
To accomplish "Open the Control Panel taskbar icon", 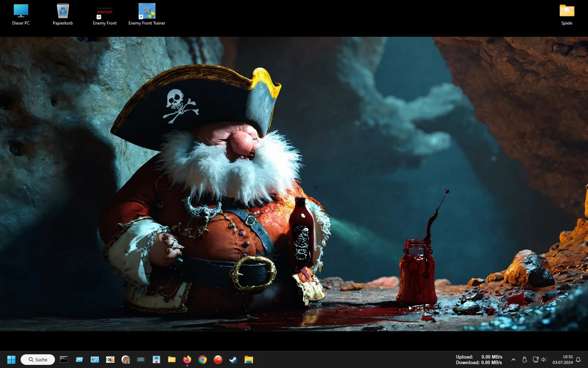I will coord(94,360).
